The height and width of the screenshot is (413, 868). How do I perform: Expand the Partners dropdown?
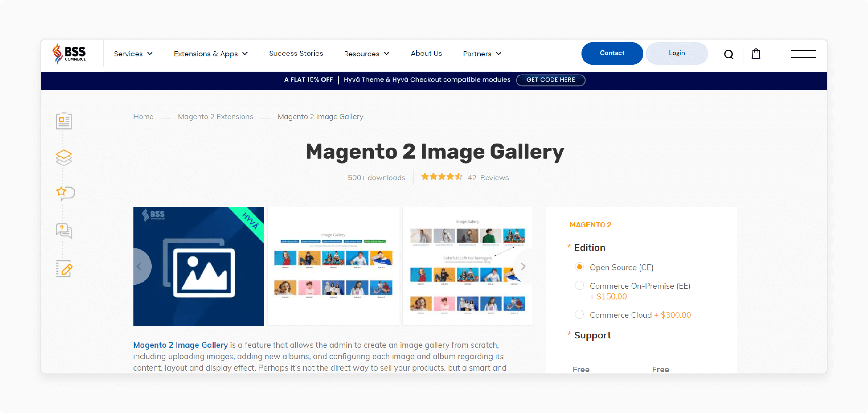(482, 54)
